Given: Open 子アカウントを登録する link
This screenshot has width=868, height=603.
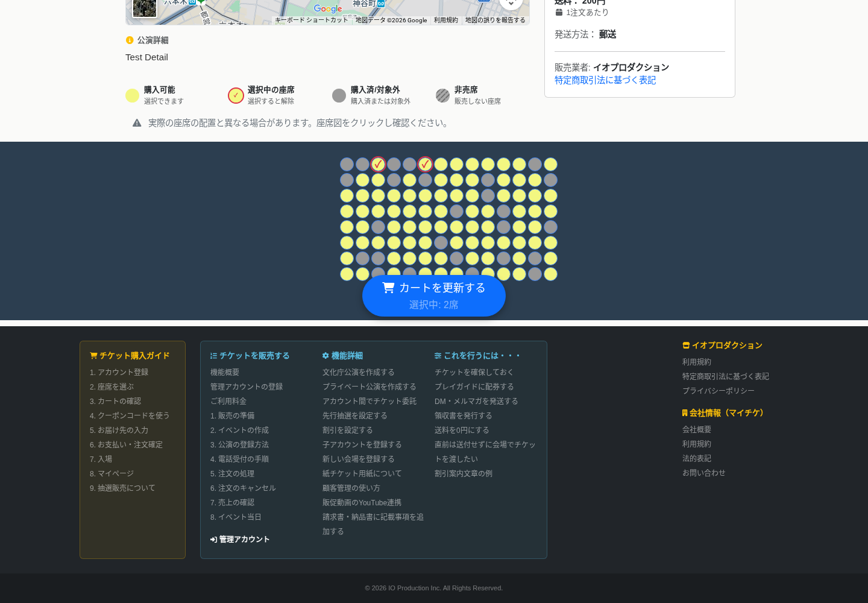Looking at the screenshot, I should click(362, 445).
